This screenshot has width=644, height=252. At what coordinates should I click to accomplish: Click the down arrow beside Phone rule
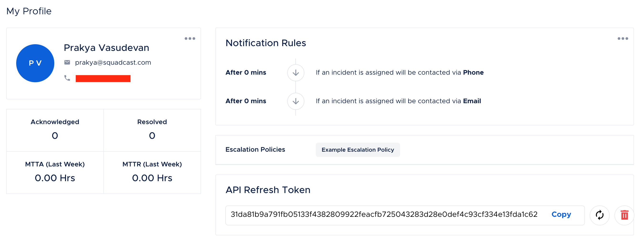coord(296,73)
